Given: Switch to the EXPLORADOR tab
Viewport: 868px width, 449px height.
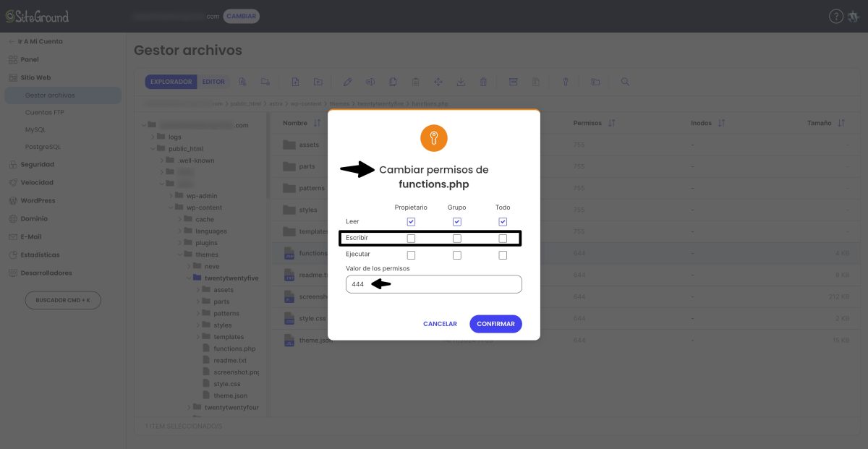Looking at the screenshot, I should 171,82.
